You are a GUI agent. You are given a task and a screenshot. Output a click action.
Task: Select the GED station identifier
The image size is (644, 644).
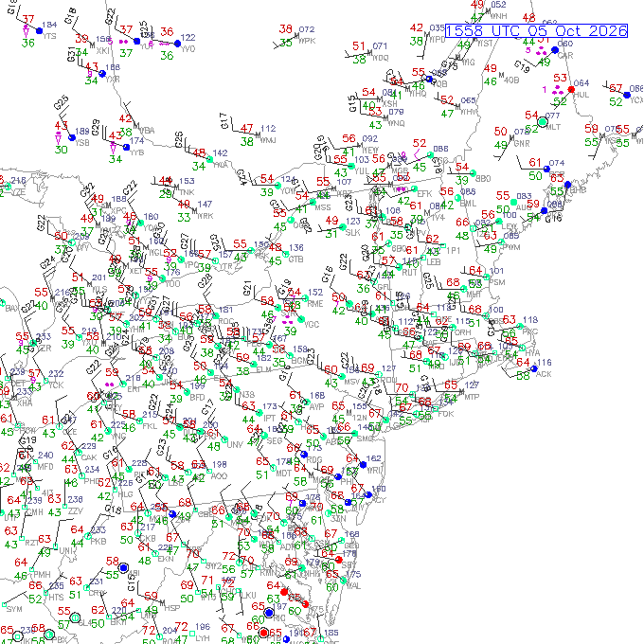[351, 546]
